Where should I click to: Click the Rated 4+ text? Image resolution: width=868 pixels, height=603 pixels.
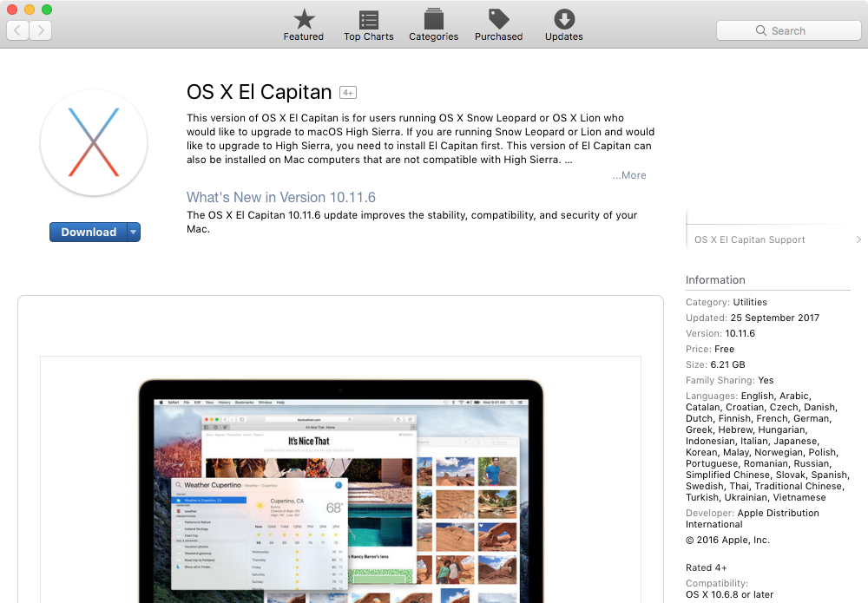click(x=706, y=567)
